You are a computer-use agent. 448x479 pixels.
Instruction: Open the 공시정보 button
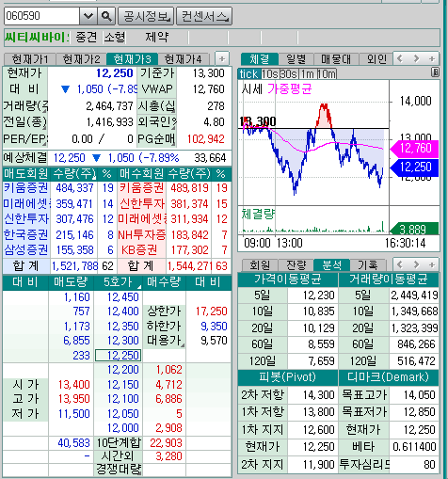point(146,16)
